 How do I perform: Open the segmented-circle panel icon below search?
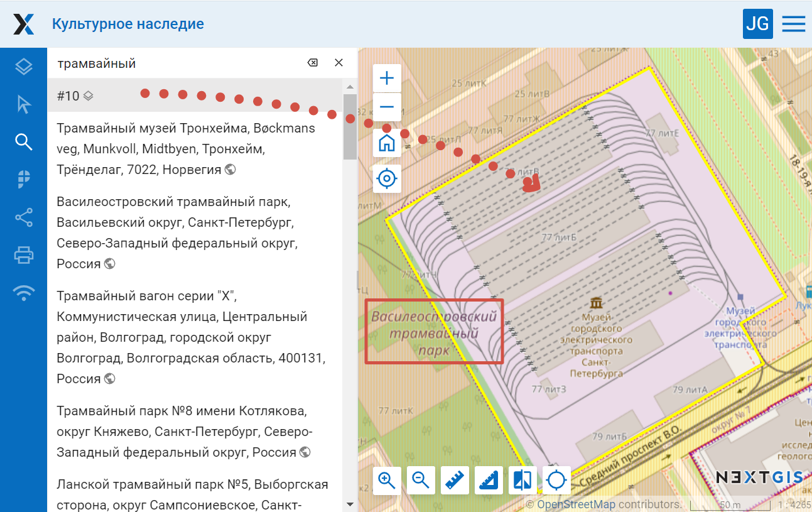24,180
